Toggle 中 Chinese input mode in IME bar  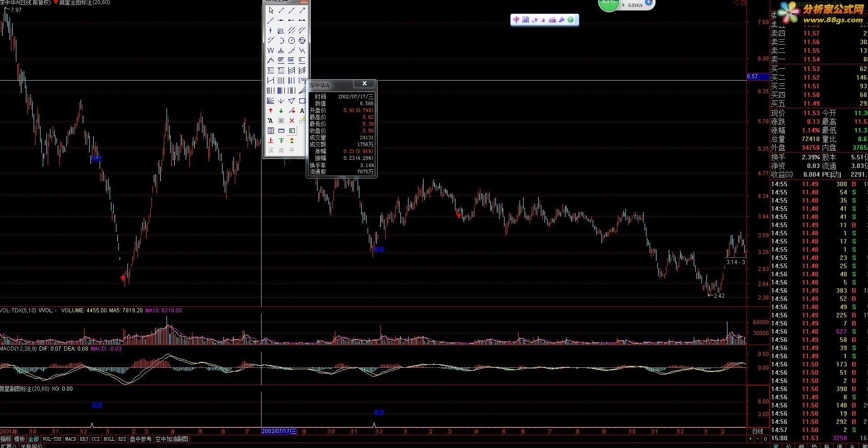tap(516, 20)
